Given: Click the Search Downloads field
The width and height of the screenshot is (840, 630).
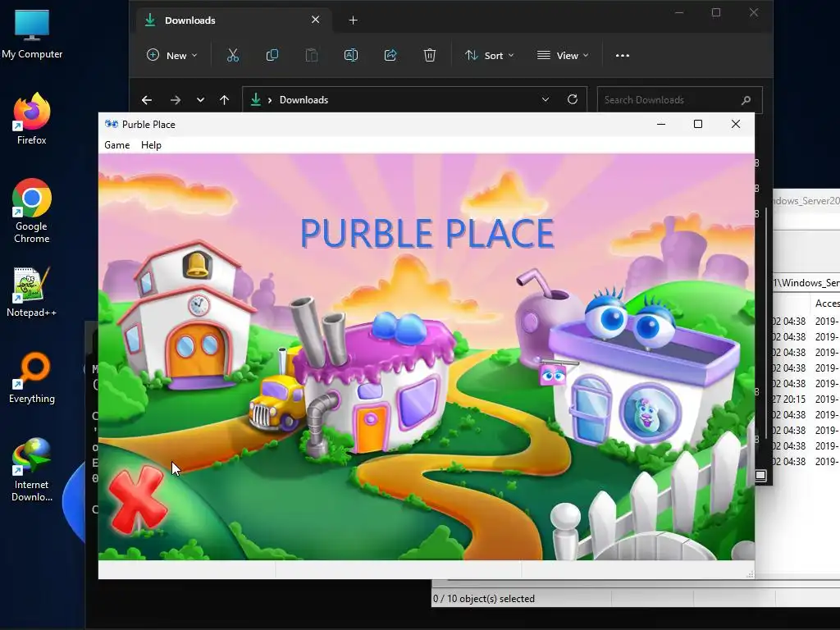Looking at the screenshot, I should coord(679,99).
